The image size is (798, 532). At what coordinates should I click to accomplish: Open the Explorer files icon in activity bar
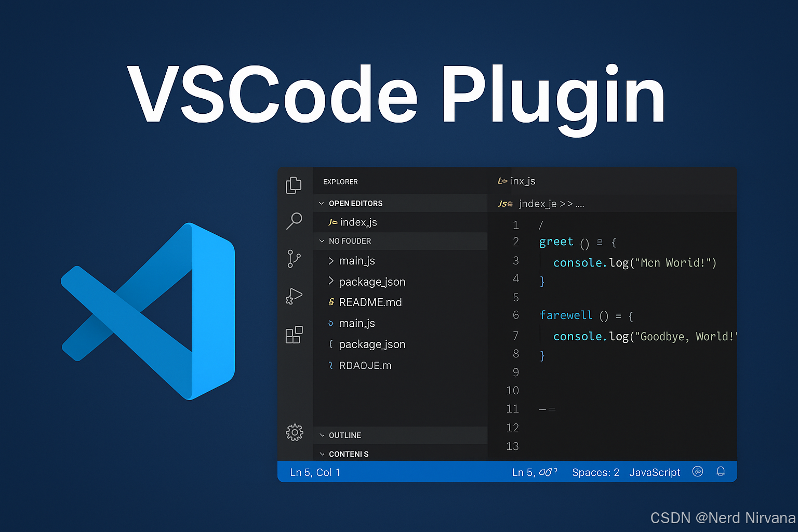tap(294, 185)
